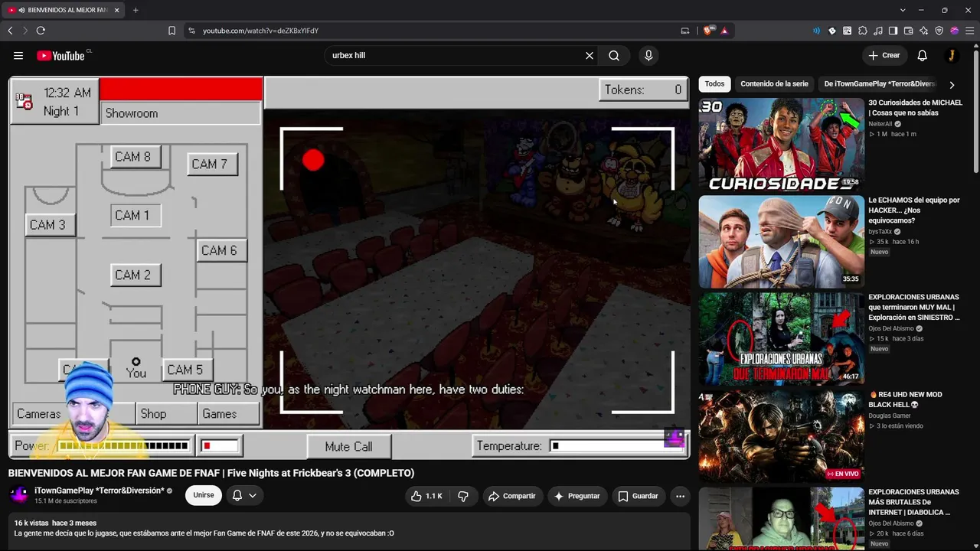This screenshot has height=551, width=980.
Task: Open the QR code extension icon
Action: 848,31
